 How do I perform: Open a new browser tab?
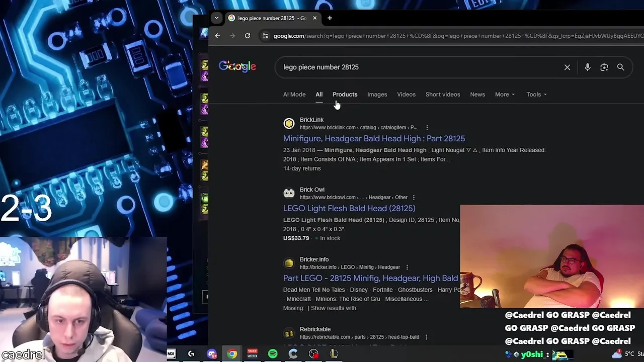click(330, 18)
